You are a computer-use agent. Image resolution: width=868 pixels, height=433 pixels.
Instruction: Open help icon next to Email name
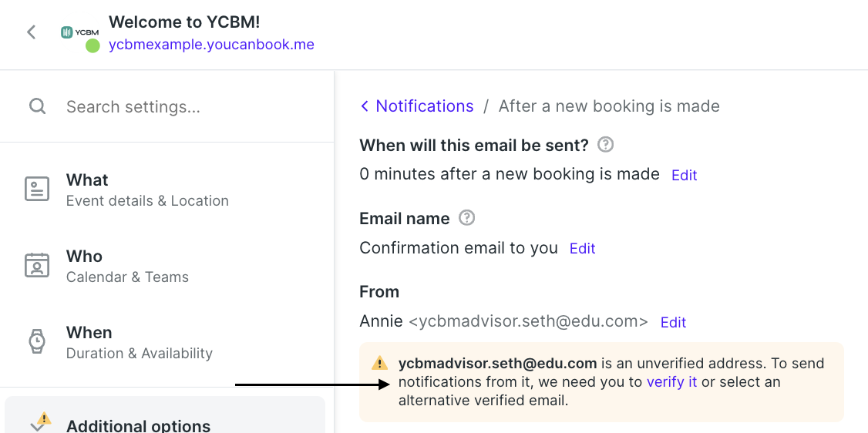click(467, 218)
